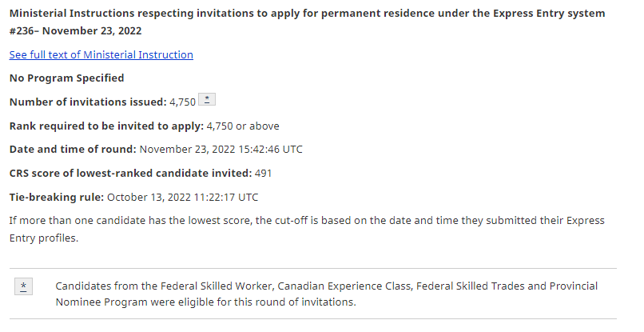Click the 'Date and time of round:' label
The width and height of the screenshot is (644, 332).
[x=73, y=150]
